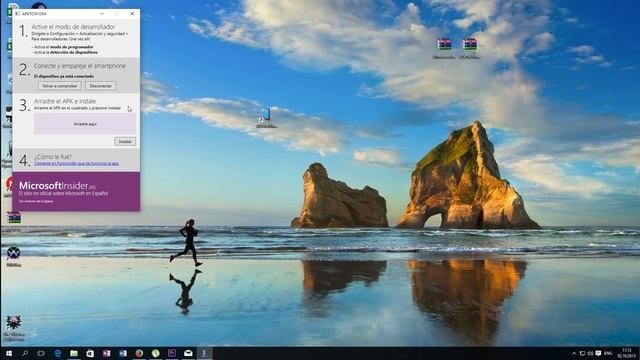Click the 'Conecte y empareje el smartphone' heading
Viewport: 640px width, 360px height.
pos(80,66)
